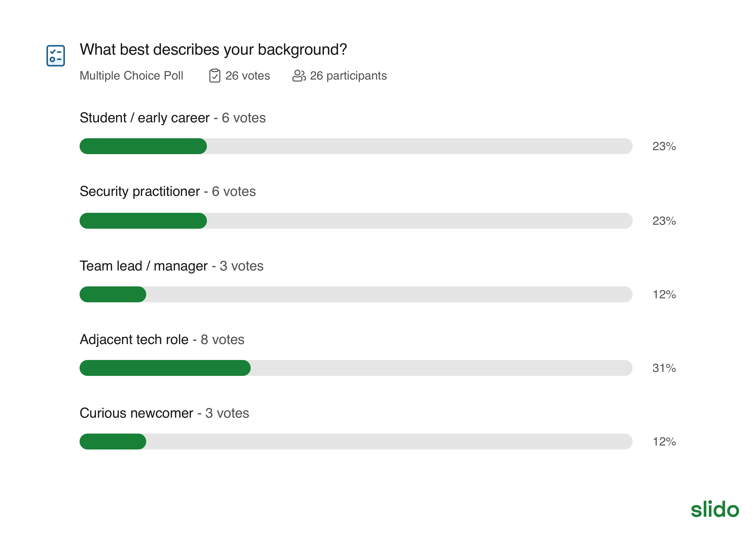The image size is (756, 534).
Task: Click the Security practitioner progress bar
Action: tap(356, 221)
